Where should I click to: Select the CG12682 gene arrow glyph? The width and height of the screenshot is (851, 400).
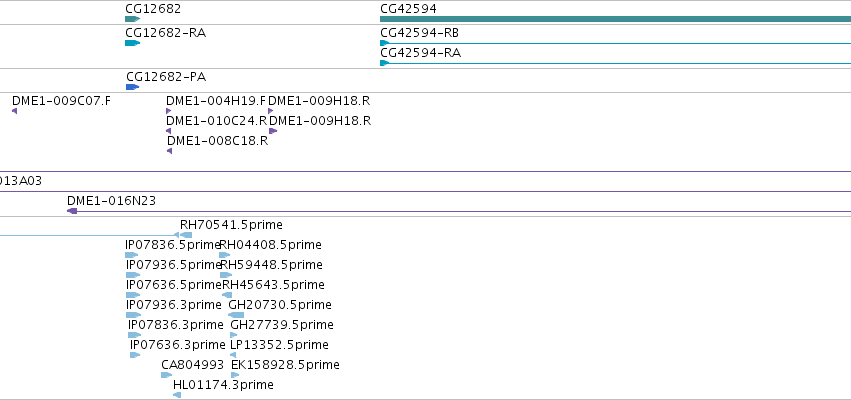click(x=132, y=19)
